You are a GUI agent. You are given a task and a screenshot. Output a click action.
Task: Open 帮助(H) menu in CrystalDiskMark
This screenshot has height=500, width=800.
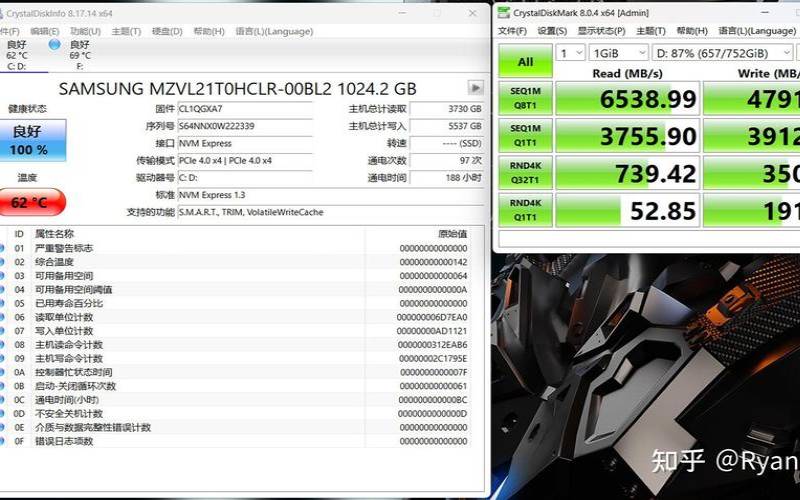[x=692, y=31]
